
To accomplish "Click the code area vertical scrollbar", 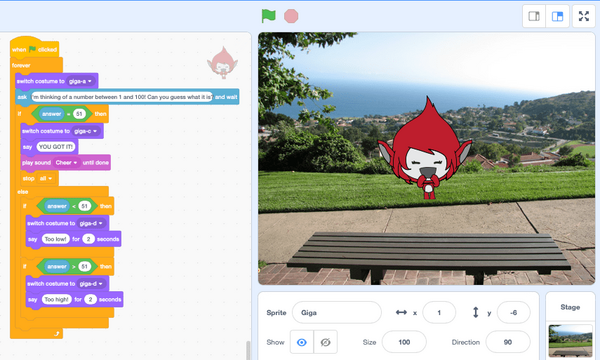I will (248, 350).
